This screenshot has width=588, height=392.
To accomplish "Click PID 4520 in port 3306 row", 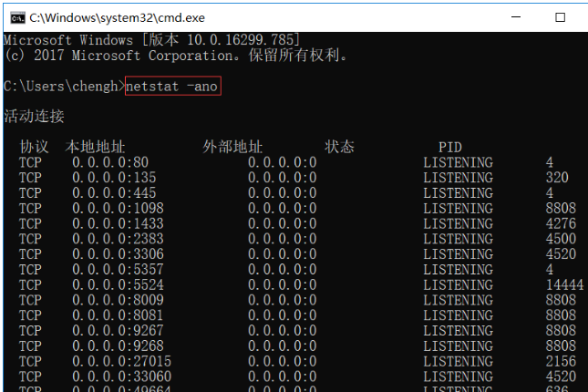I will click(x=561, y=254).
